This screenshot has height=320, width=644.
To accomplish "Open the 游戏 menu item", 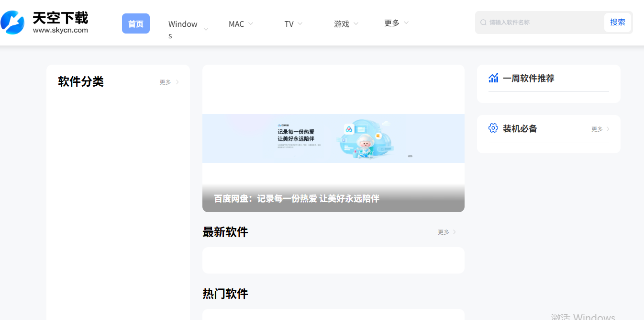I will click(x=342, y=24).
